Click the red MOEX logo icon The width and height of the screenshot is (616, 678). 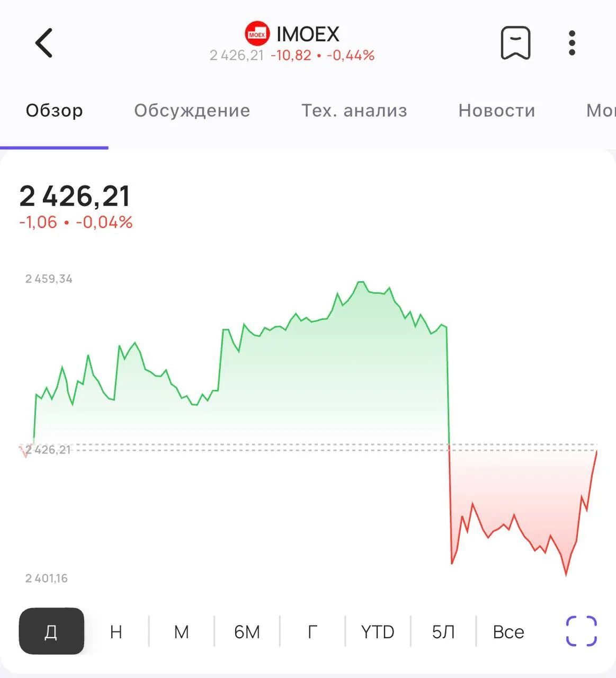[x=257, y=34]
